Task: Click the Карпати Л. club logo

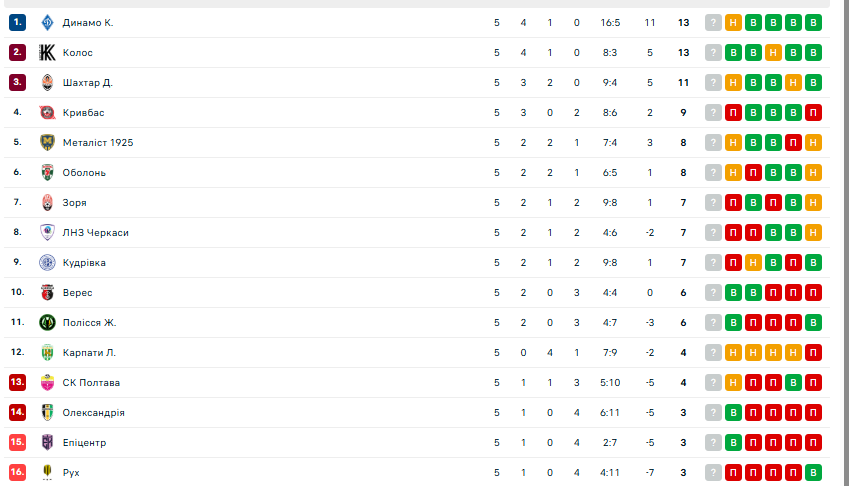Action: tap(47, 353)
